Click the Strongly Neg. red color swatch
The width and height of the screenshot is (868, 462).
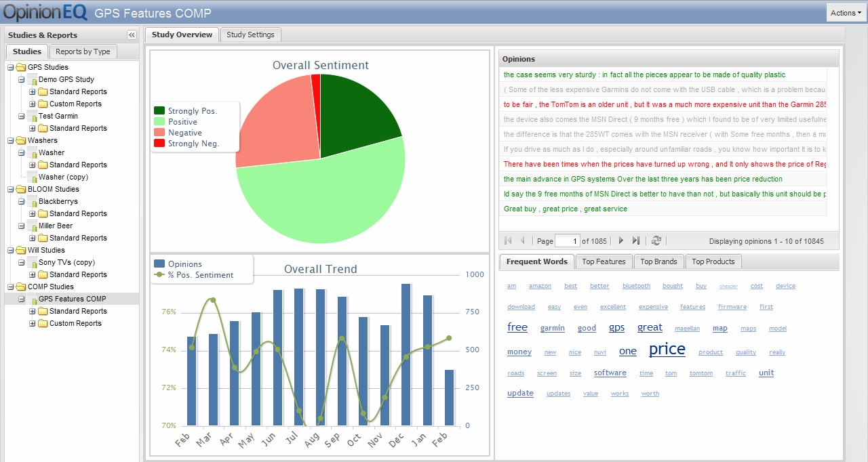coord(159,144)
